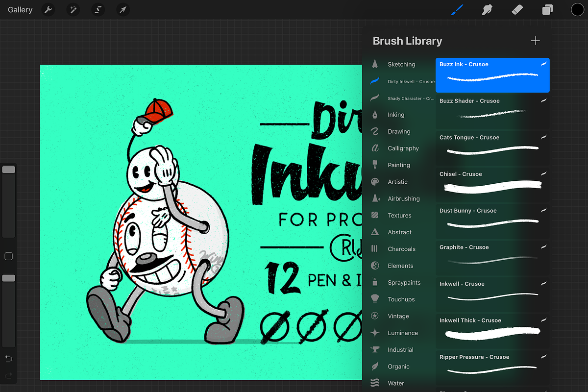Click the brush size slider handle
The image size is (588, 392).
(x=8, y=170)
